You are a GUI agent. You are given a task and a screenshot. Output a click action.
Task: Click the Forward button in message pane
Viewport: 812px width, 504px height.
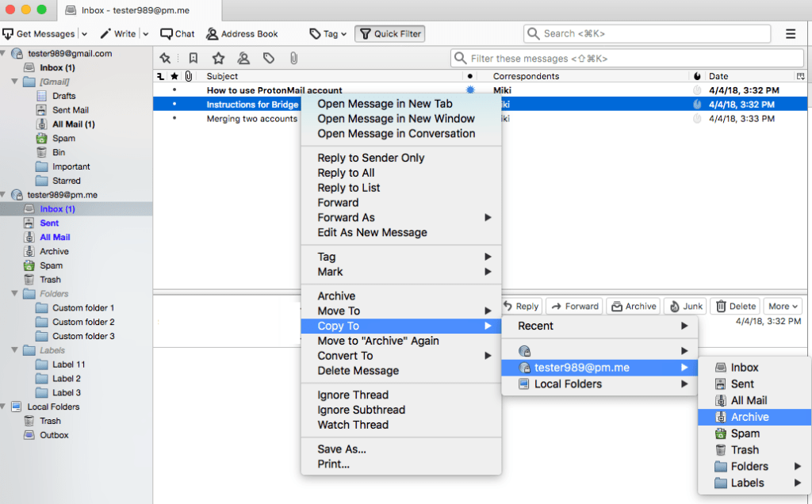pyautogui.click(x=575, y=307)
